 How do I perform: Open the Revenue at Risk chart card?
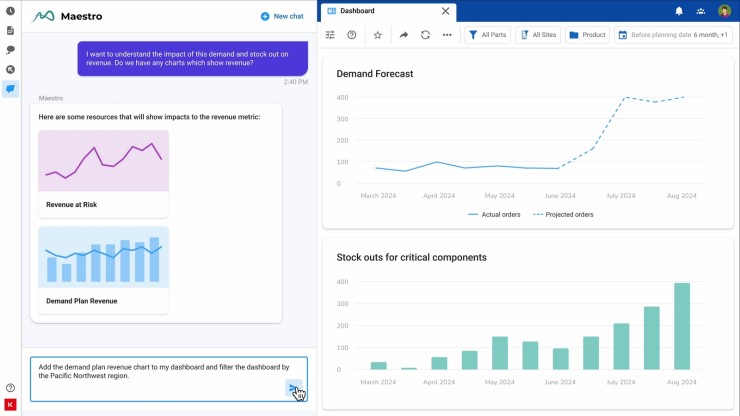pos(103,173)
